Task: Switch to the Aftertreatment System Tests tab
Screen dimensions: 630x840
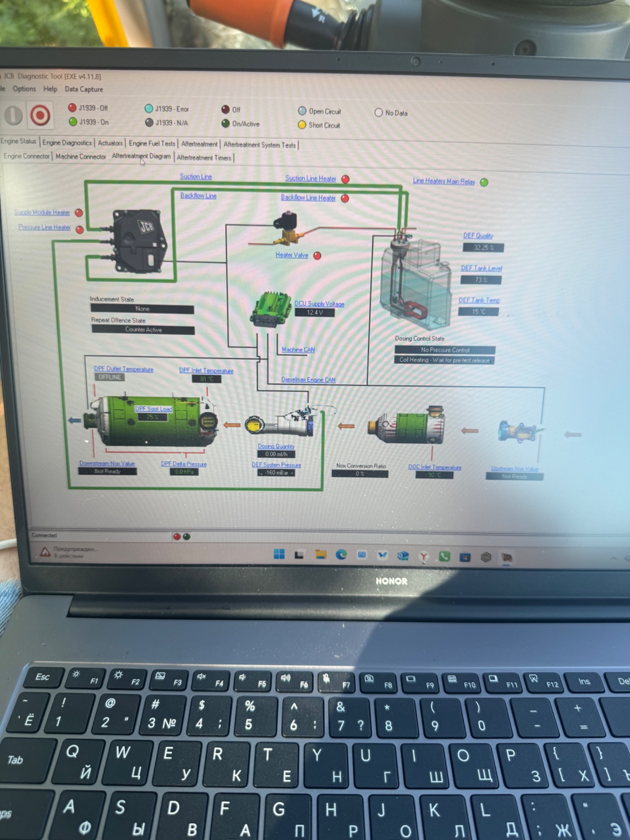Action: click(x=260, y=145)
